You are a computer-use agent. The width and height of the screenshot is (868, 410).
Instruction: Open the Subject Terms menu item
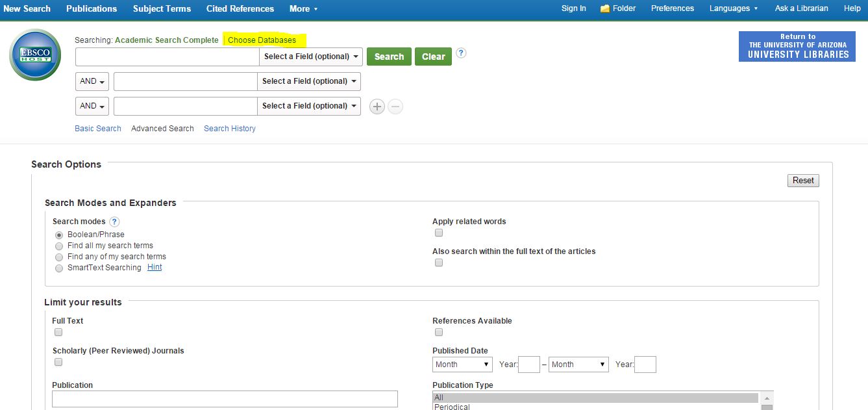[162, 8]
